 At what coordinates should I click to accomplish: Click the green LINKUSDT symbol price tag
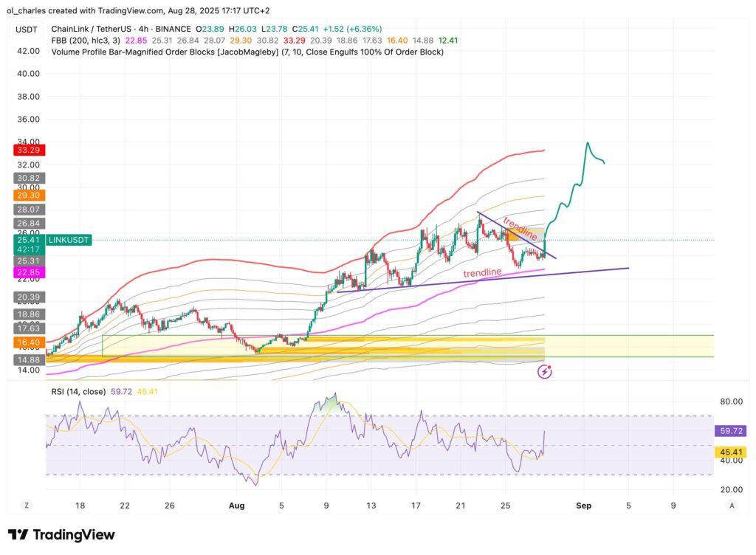point(69,240)
